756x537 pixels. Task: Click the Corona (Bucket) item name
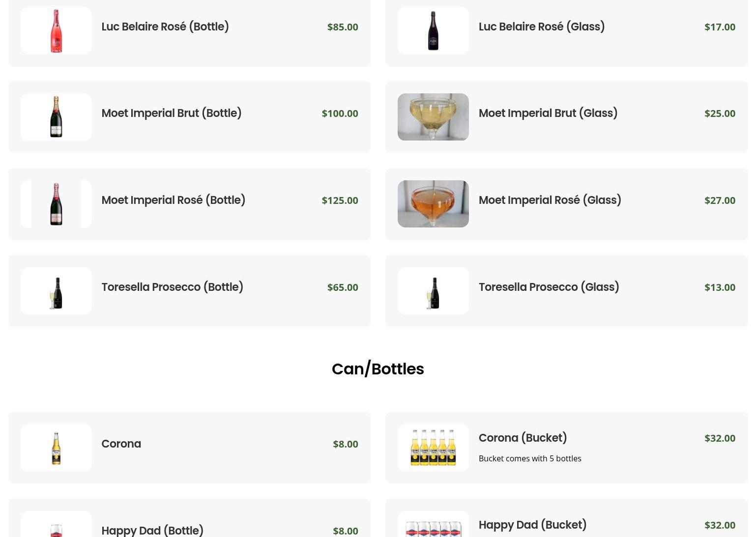tap(523, 438)
